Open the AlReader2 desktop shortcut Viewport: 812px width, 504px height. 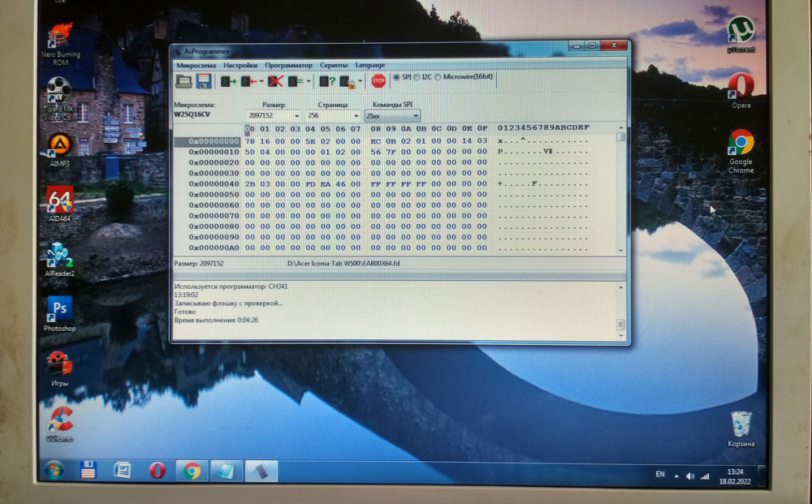[59, 259]
